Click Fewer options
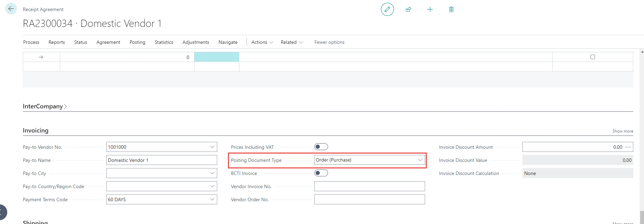This screenshot has height=224, width=644. (x=329, y=42)
